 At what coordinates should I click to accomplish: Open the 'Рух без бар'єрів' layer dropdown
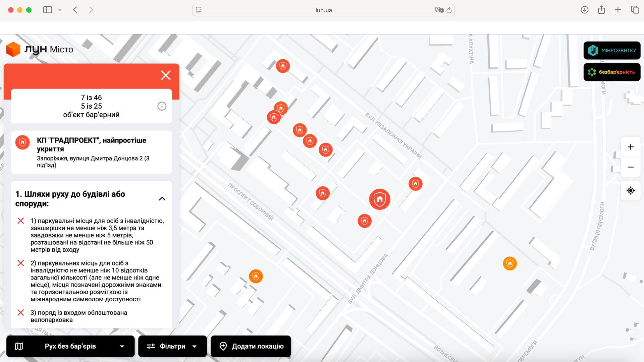point(70,346)
